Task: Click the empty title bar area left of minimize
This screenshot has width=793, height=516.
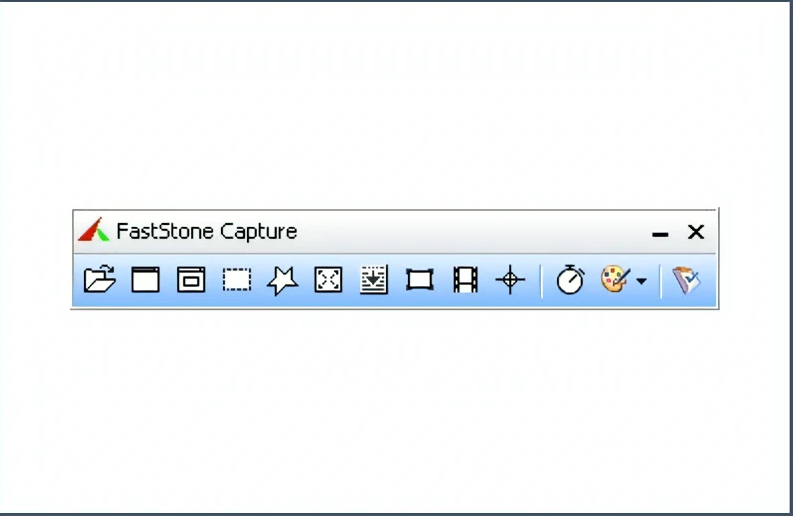Action: 473,232
